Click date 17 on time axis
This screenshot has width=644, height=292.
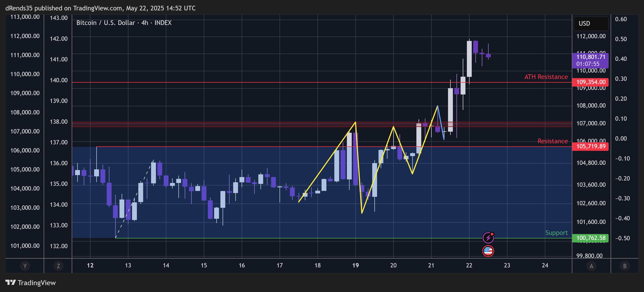280,265
